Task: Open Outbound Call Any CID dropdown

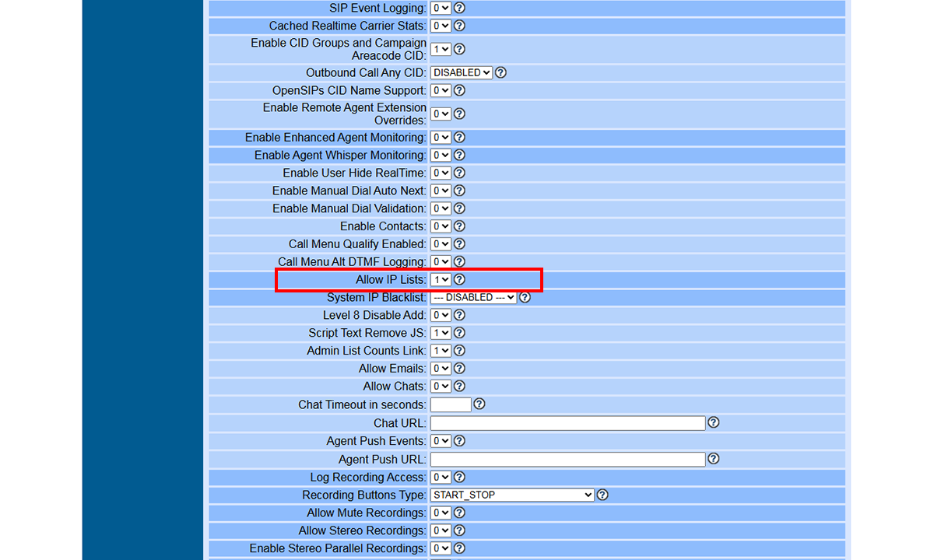Action: pyautogui.click(x=462, y=72)
